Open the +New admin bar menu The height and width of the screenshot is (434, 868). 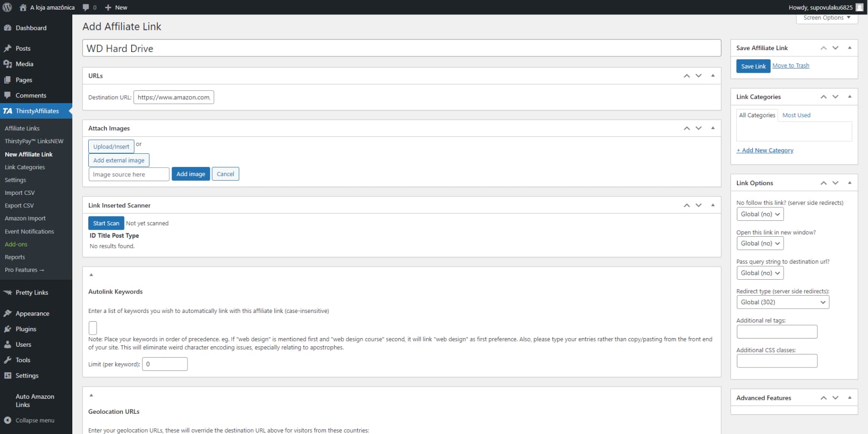pyautogui.click(x=116, y=7)
